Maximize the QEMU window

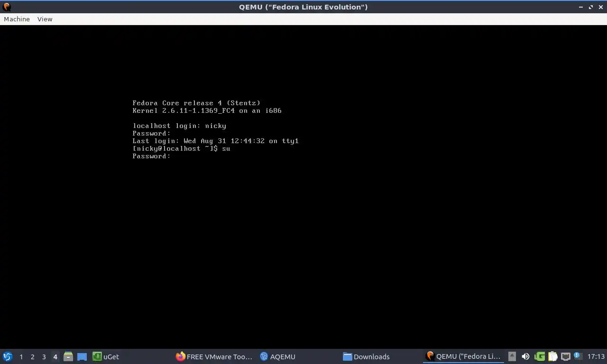[591, 7]
